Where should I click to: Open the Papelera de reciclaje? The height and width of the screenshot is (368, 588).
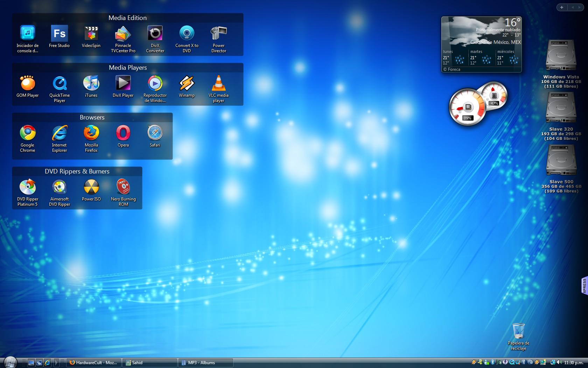tap(518, 332)
